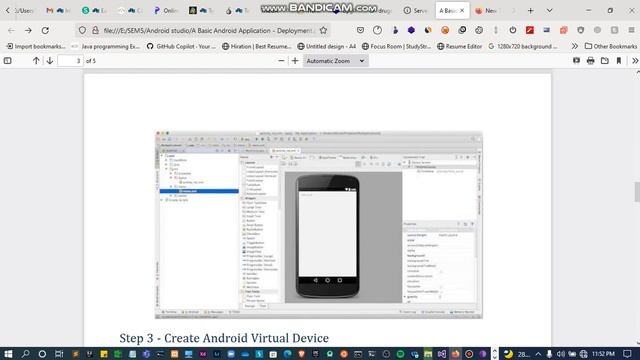The image size is (640, 360).
Task: Reload the current page
Action: pos(45,30)
